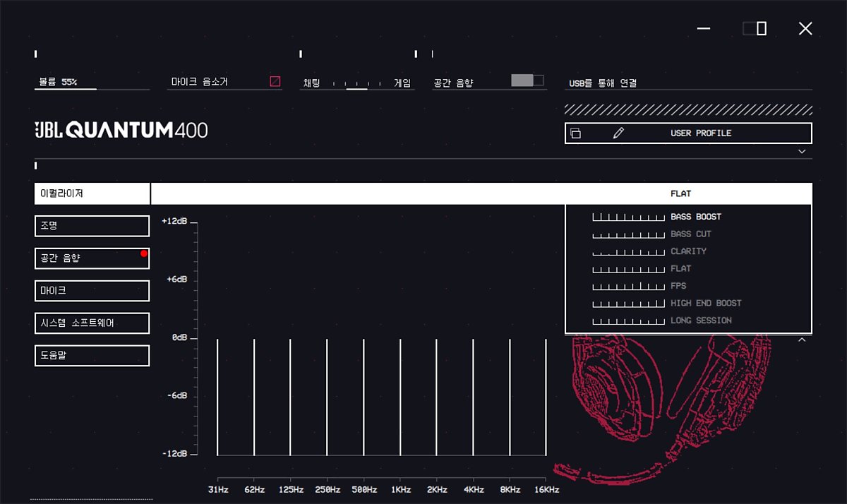This screenshot has height=504, width=847.
Task: Click the 게임 label
Action: tap(402, 83)
